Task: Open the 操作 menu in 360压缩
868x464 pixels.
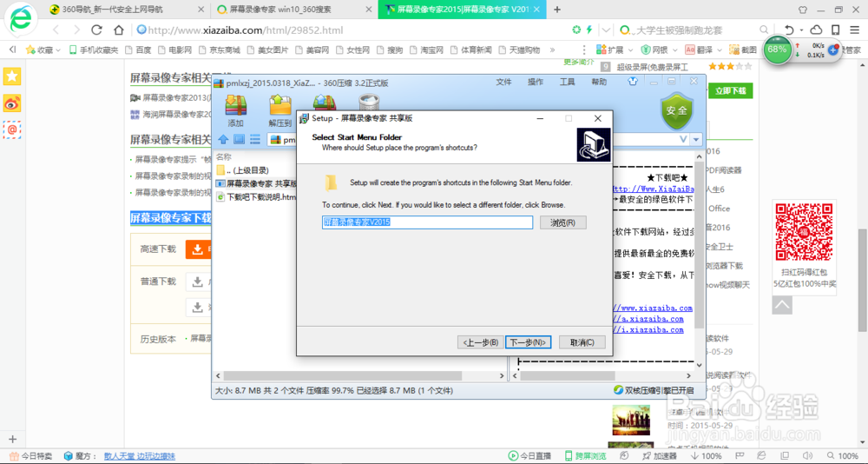Action: coord(536,82)
